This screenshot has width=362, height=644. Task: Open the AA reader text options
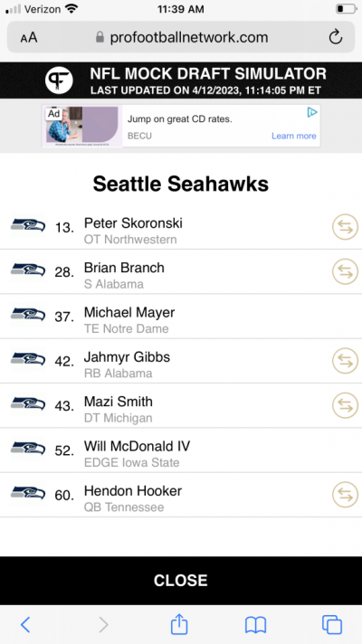click(x=29, y=38)
